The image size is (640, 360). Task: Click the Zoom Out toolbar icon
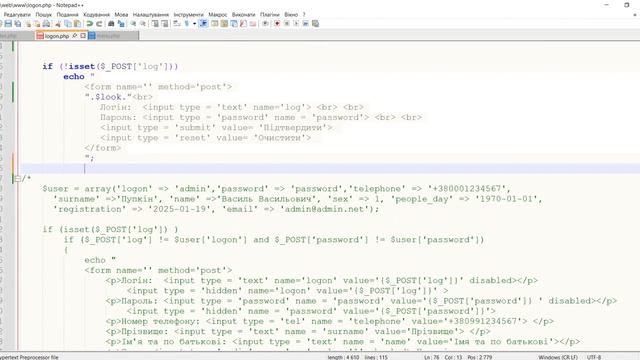click(x=143, y=24)
